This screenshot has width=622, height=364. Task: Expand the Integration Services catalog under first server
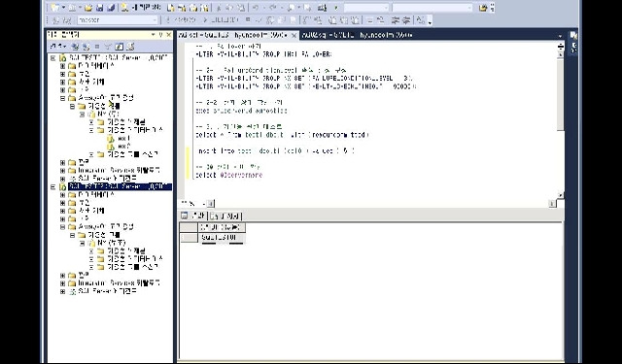point(62,170)
